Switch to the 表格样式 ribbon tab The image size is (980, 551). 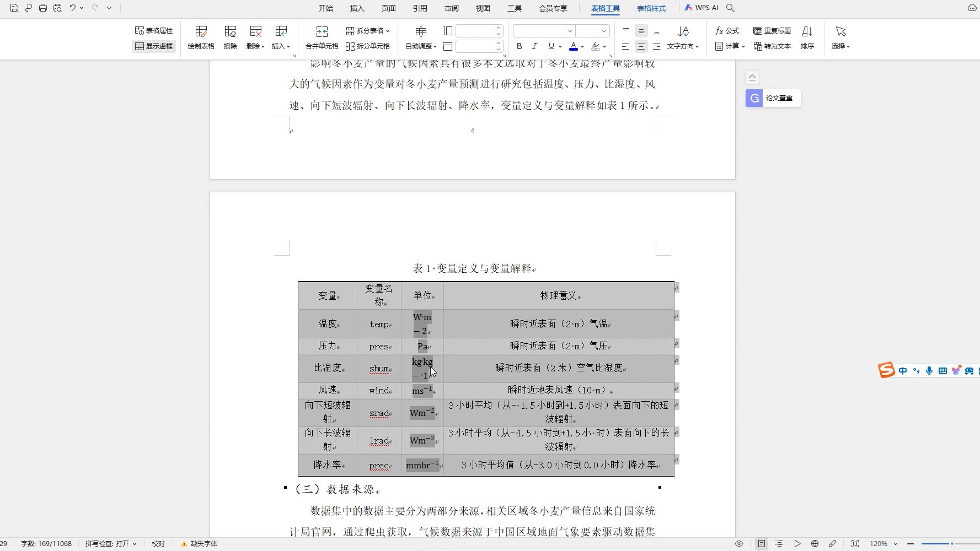click(651, 8)
